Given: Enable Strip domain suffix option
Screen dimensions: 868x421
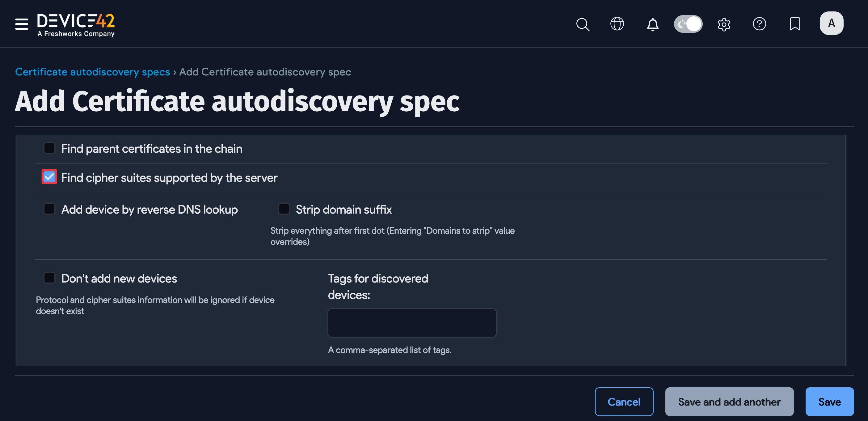Looking at the screenshot, I should coord(284,209).
